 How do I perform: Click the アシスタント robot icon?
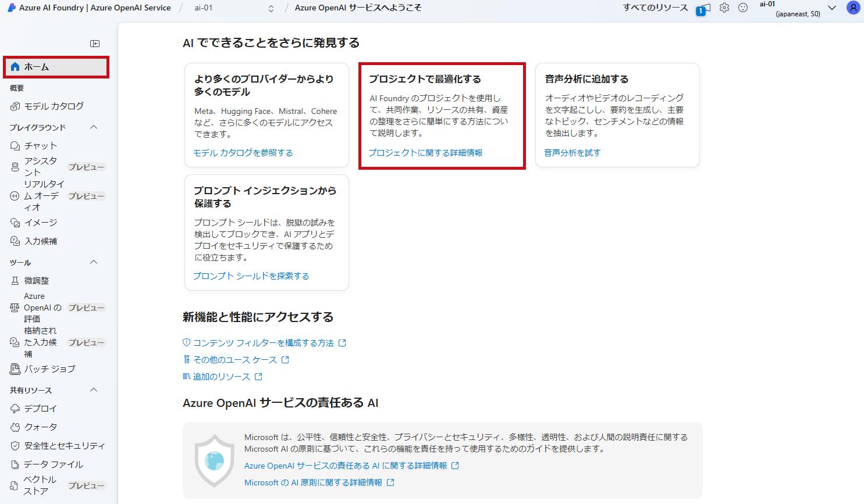point(15,167)
